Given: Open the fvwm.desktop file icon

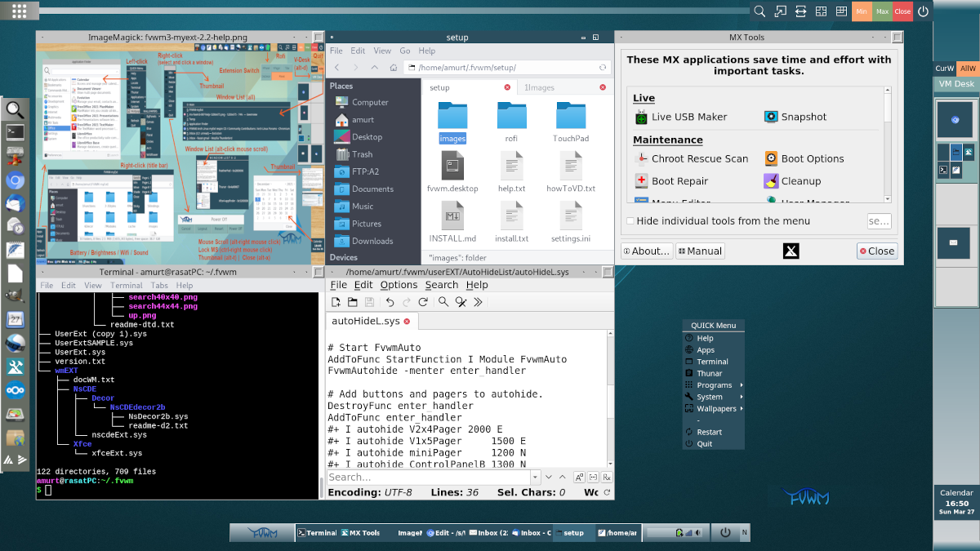Looking at the screenshot, I should [452, 172].
